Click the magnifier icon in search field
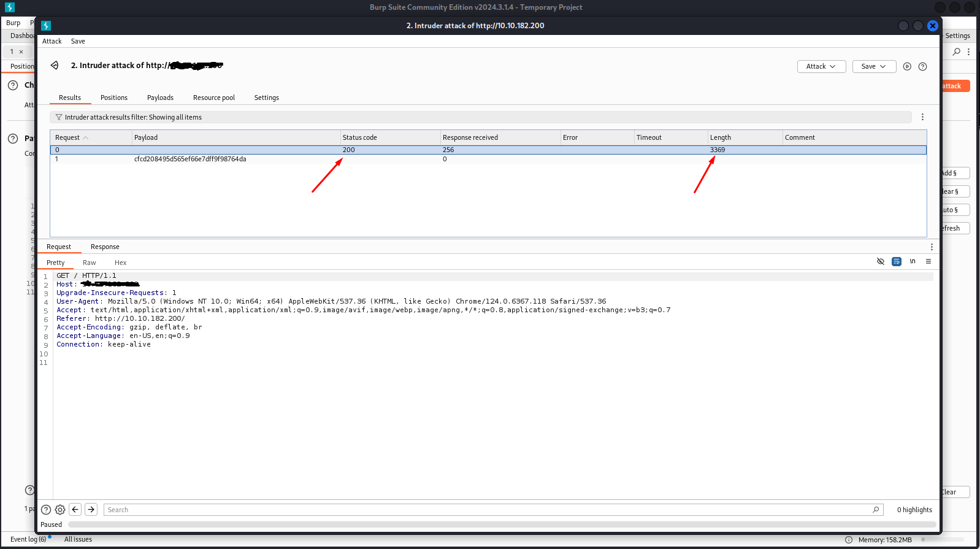Screen dimensions: 980x549 pyautogui.click(x=876, y=510)
